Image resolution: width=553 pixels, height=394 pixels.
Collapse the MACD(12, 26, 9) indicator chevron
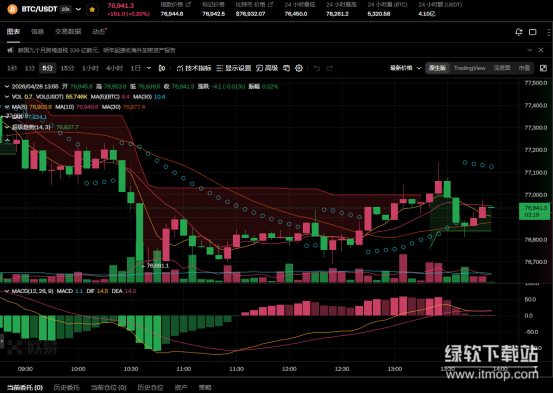click(7, 291)
